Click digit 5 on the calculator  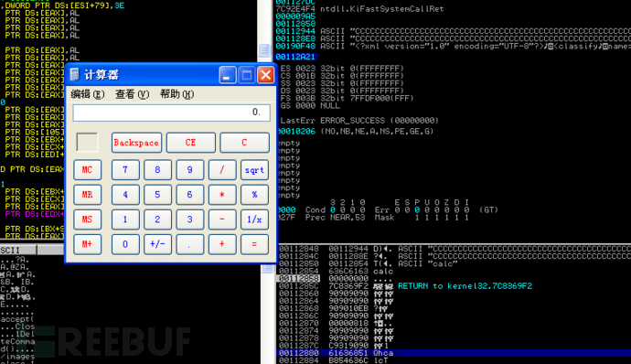tap(157, 195)
